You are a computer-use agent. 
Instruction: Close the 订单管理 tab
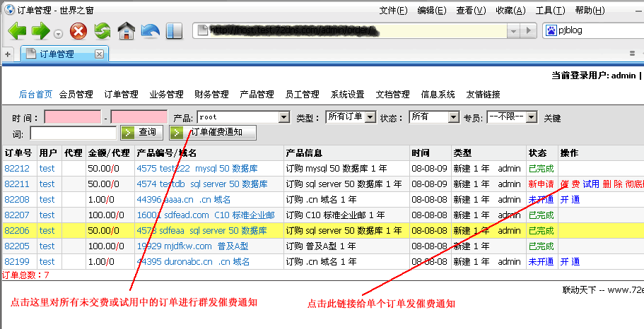pyautogui.click(x=99, y=54)
